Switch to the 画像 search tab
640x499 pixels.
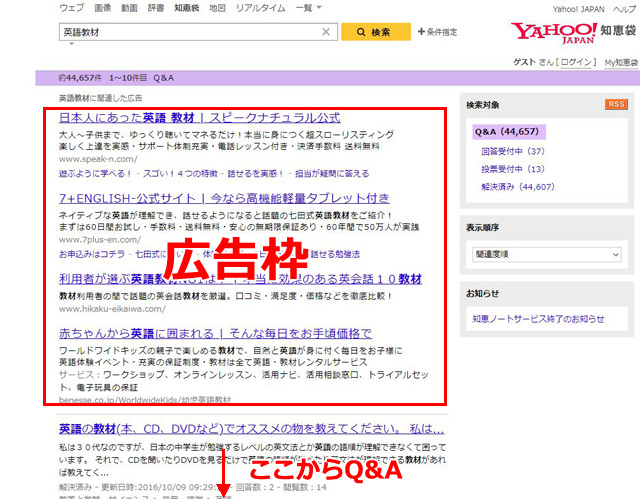(103, 8)
